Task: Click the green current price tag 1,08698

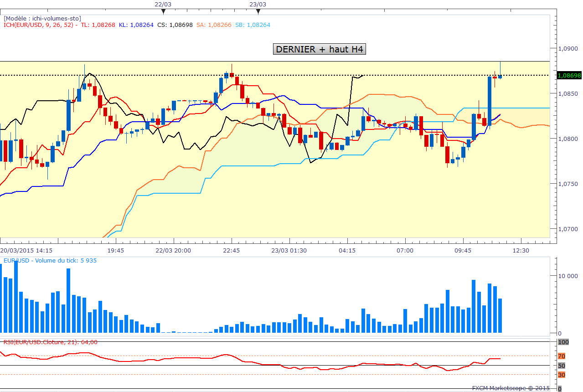Action: (x=569, y=75)
